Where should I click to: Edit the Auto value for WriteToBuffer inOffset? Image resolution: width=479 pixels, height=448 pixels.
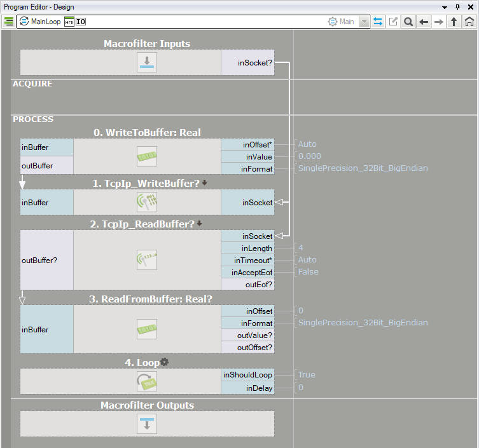tap(307, 144)
